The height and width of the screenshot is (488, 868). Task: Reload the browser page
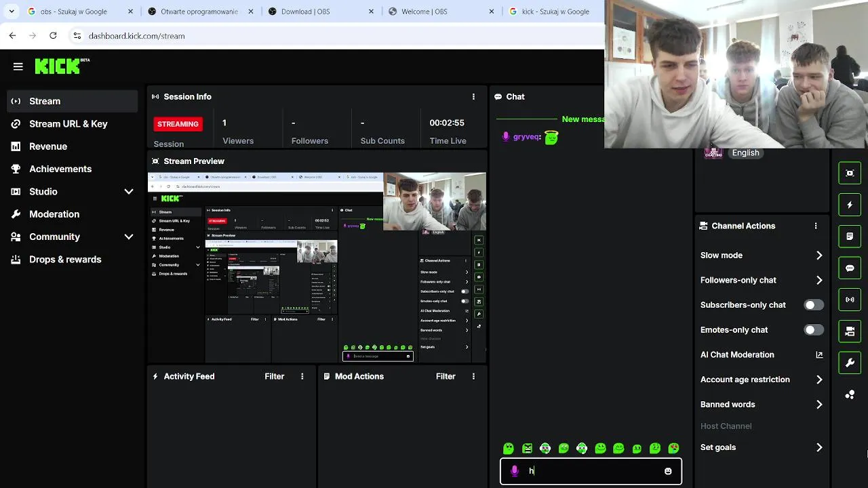pos(53,35)
